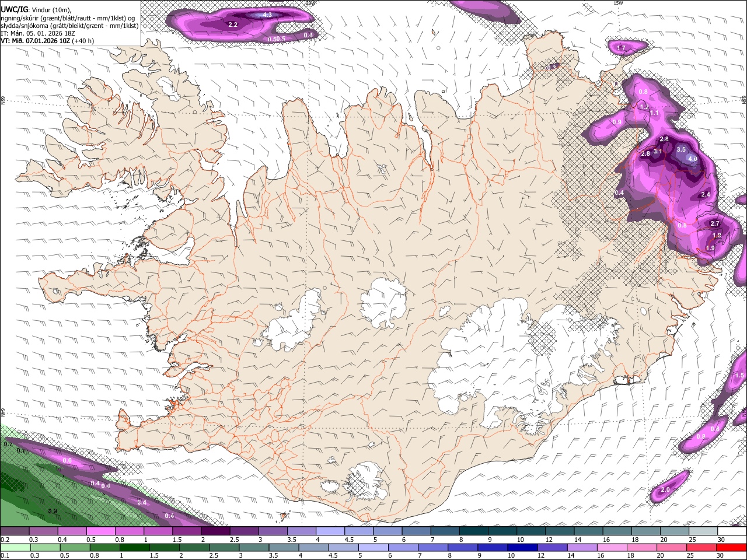Pick the bright magenta swatch above 0.5 snow scale
747x560 pixels.
pyautogui.click(x=100, y=531)
